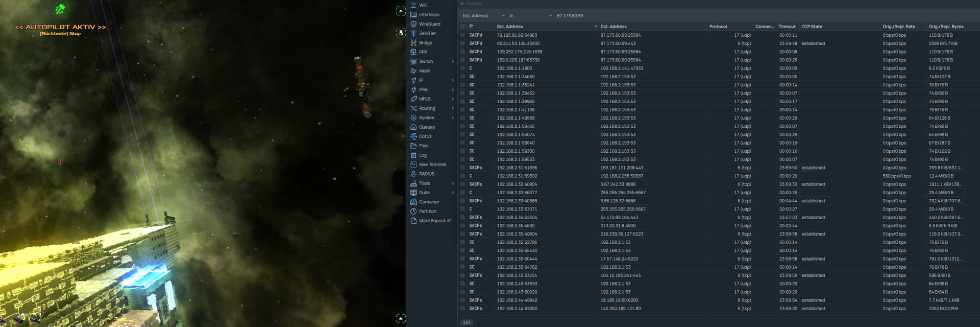Open the 'in' filter operator dropdown

click(530, 16)
